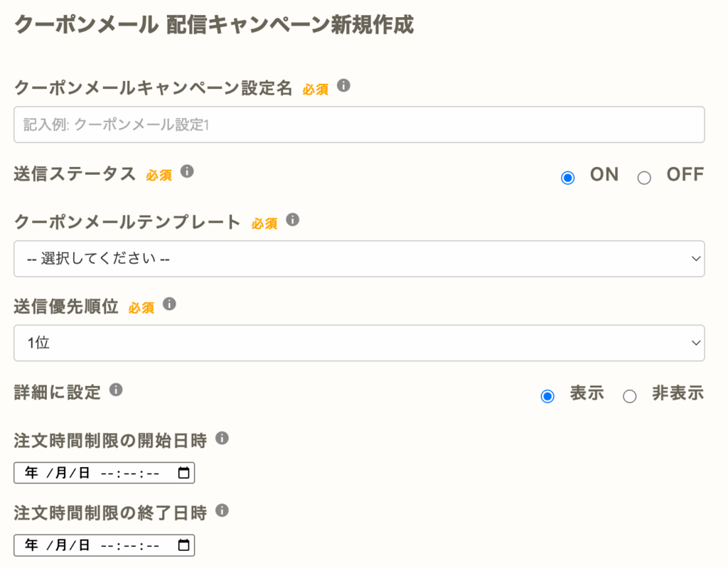Viewport: 728px width, 568px height.
Task: Select OFF for 送信ステータス
Action: tap(644, 178)
